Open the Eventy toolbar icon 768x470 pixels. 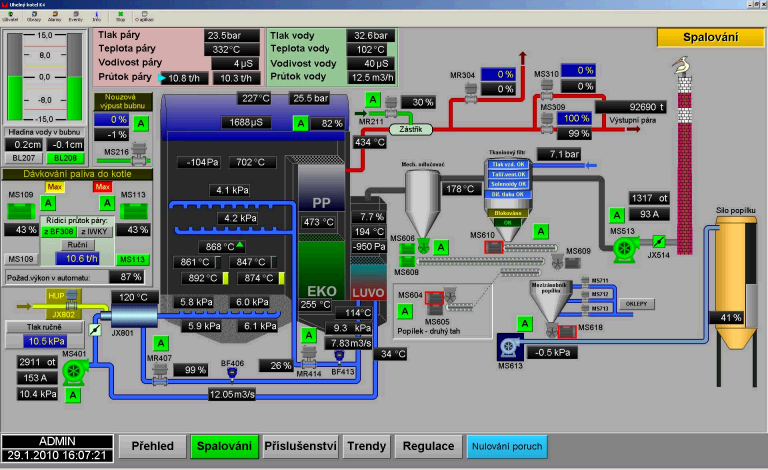click(x=76, y=15)
